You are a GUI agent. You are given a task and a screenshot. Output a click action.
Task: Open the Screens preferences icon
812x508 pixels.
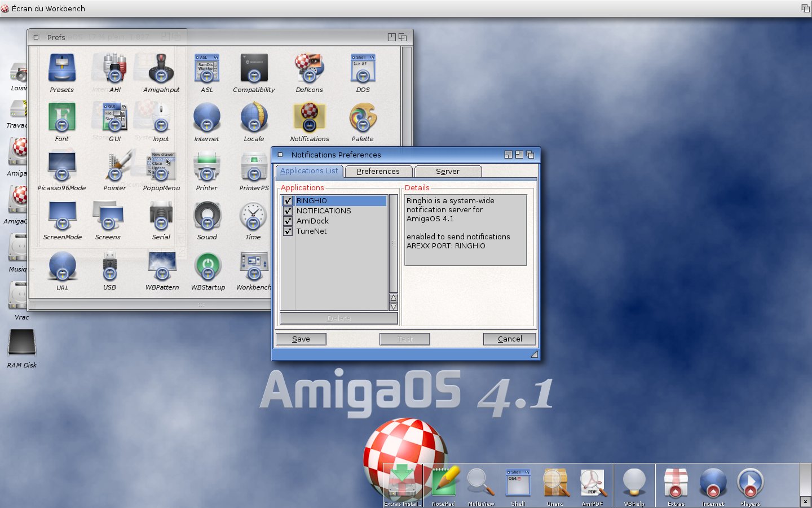tap(108, 216)
